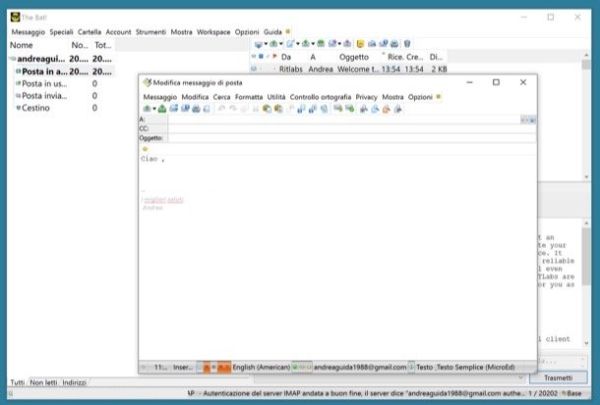This screenshot has height=405, width=600.
Task: Open the Controllo ortografia menu
Action: [320, 97]
